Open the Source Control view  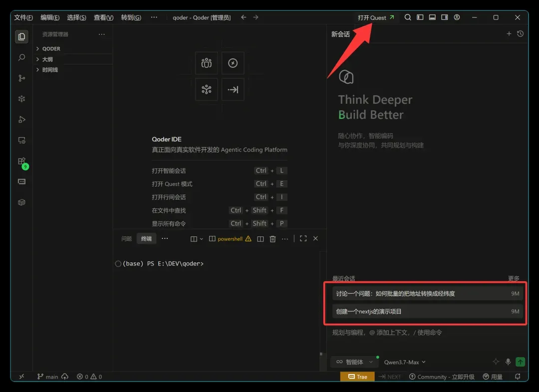[21, 78]
